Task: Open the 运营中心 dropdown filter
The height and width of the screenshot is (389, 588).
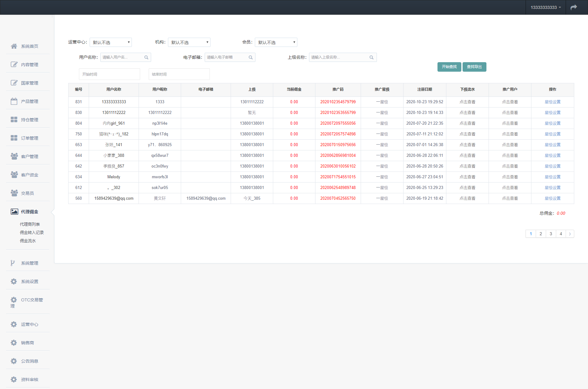Action: coord(111,42)
